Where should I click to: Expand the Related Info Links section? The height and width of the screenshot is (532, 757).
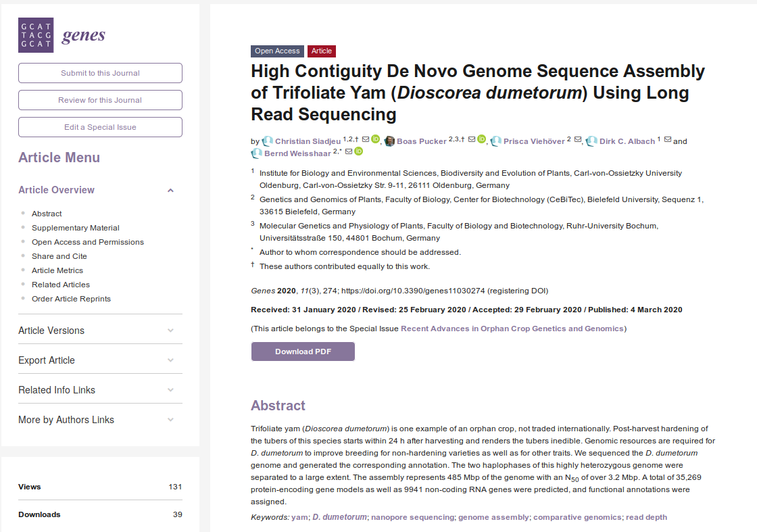(x=101, y=390)
